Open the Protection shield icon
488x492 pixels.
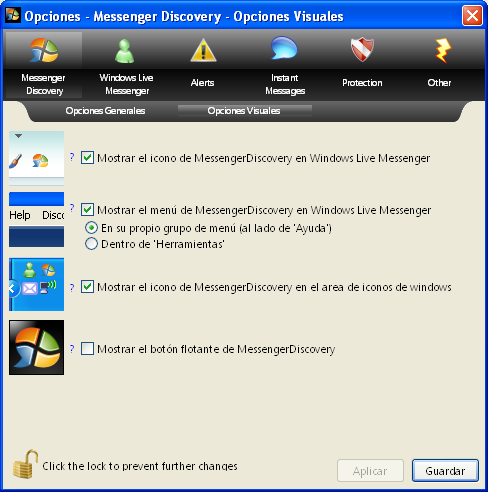coord(362,49)
